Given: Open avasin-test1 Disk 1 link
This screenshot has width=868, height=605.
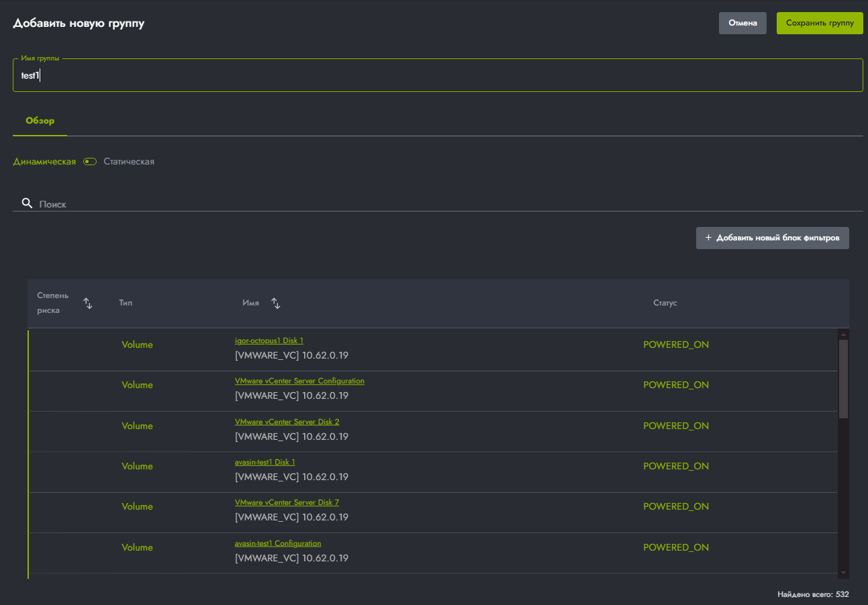Looking at the screenshot, I should [265, 462].
